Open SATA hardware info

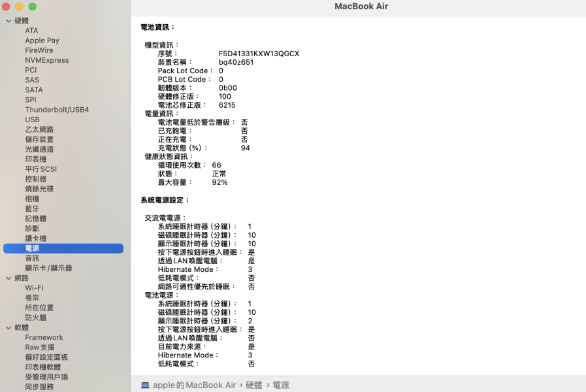(33, 90)
